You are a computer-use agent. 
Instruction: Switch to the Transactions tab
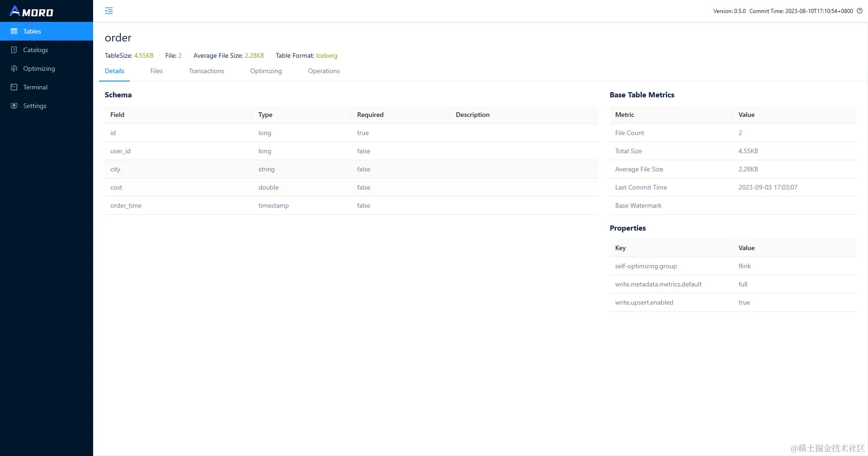206,71
